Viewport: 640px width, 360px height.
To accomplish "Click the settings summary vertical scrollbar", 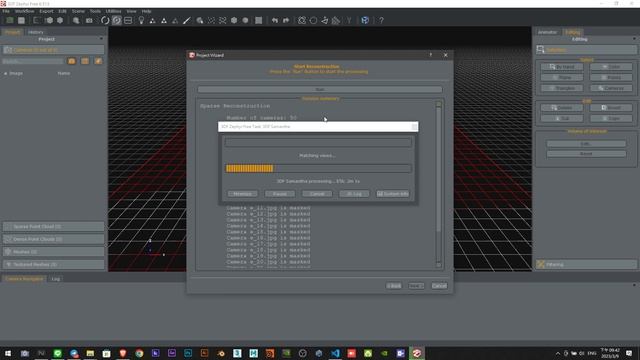I will 439,184.
